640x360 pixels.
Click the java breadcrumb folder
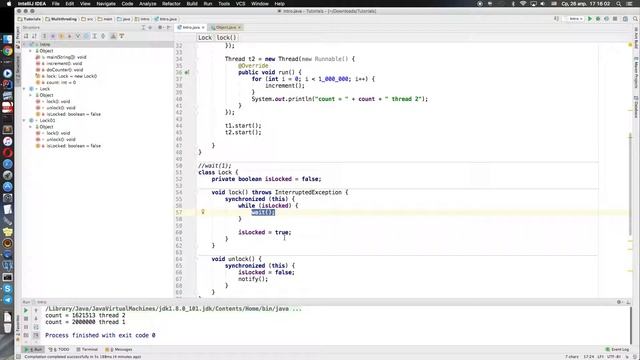tap(124, 19)
